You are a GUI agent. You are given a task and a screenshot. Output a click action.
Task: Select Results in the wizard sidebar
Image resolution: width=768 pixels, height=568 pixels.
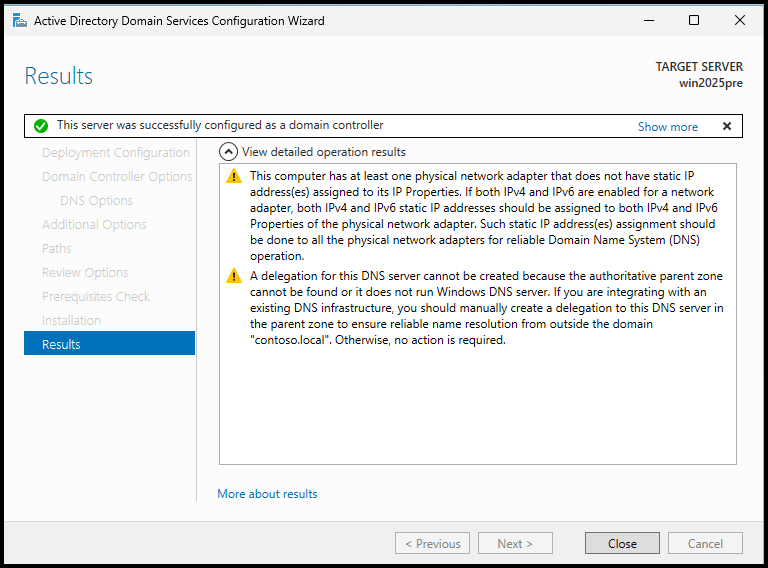tap(109, 344)
